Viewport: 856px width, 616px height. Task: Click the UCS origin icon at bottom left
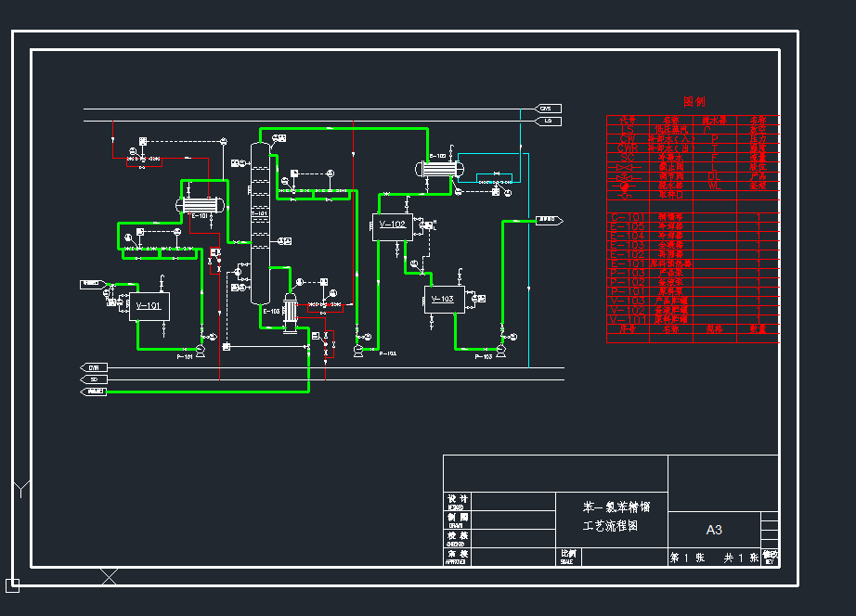point(12,584)
